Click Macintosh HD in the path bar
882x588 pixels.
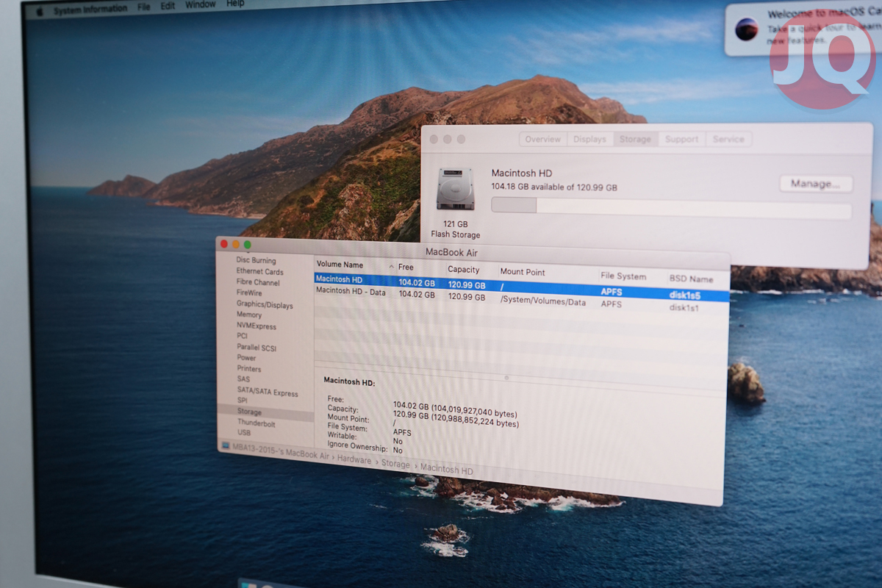click(x=447, y=470)
